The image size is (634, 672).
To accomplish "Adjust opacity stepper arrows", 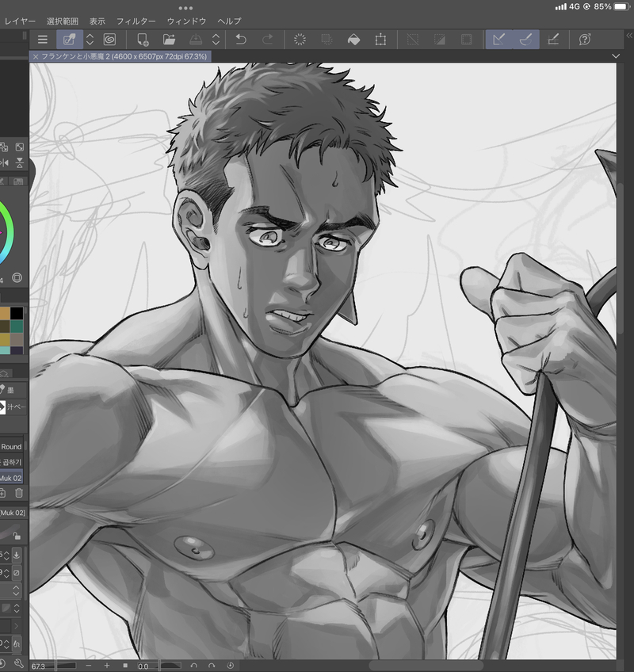I will (6, 573).
